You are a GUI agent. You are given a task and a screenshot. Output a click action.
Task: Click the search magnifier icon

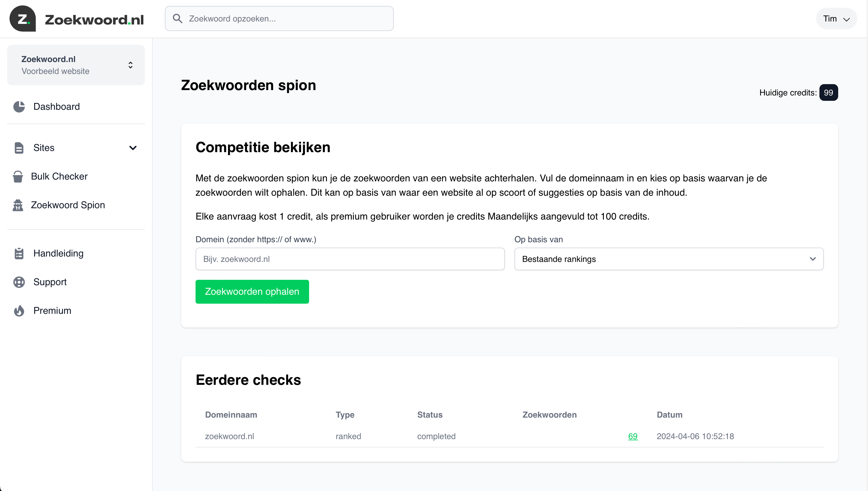[178, 18]
